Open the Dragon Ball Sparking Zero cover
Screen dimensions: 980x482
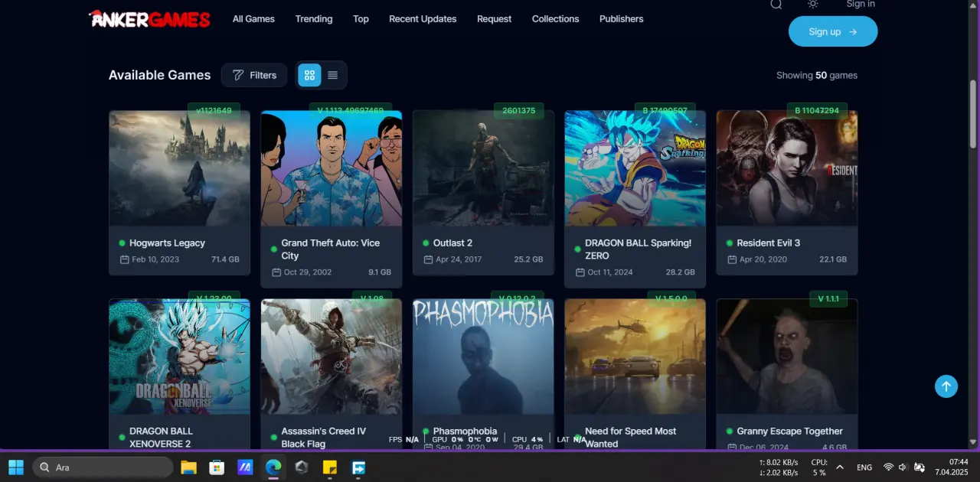pyautogui.click(x=635, y=168)
